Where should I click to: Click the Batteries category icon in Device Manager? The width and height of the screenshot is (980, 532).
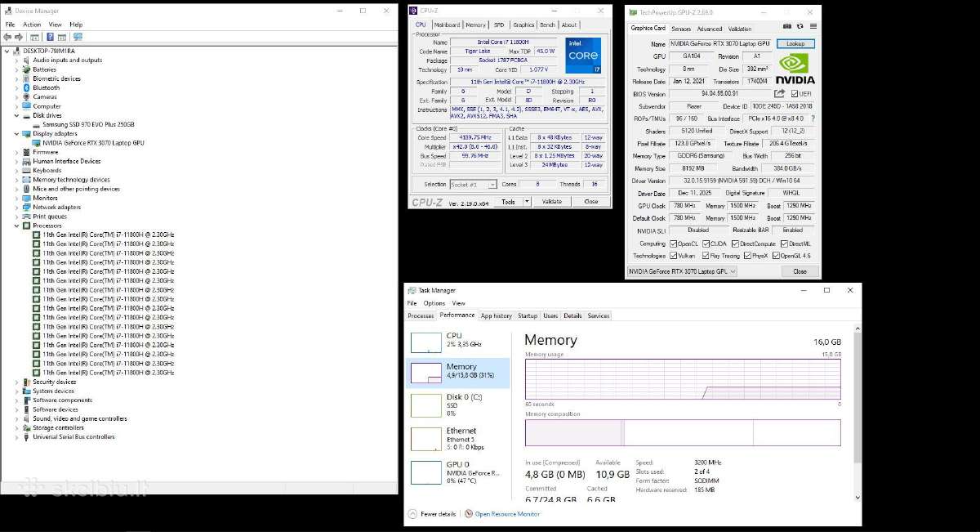click(26, 69)
